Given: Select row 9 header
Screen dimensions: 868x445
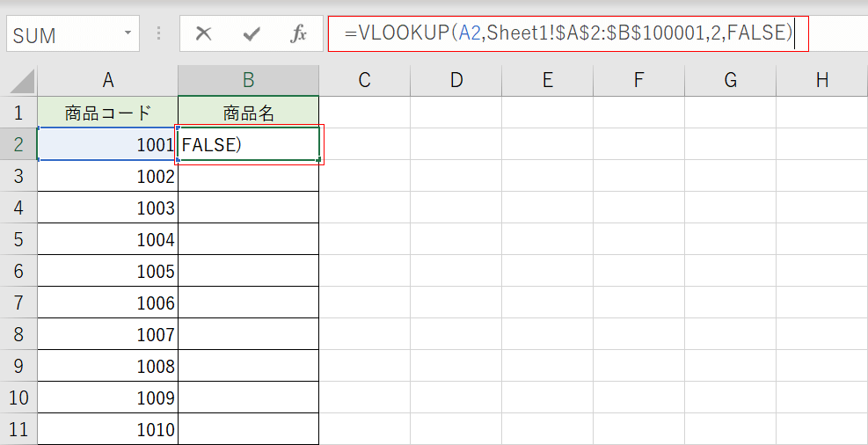Looking at the screenshot, I should pyautogui.click(x=18, y=366).
